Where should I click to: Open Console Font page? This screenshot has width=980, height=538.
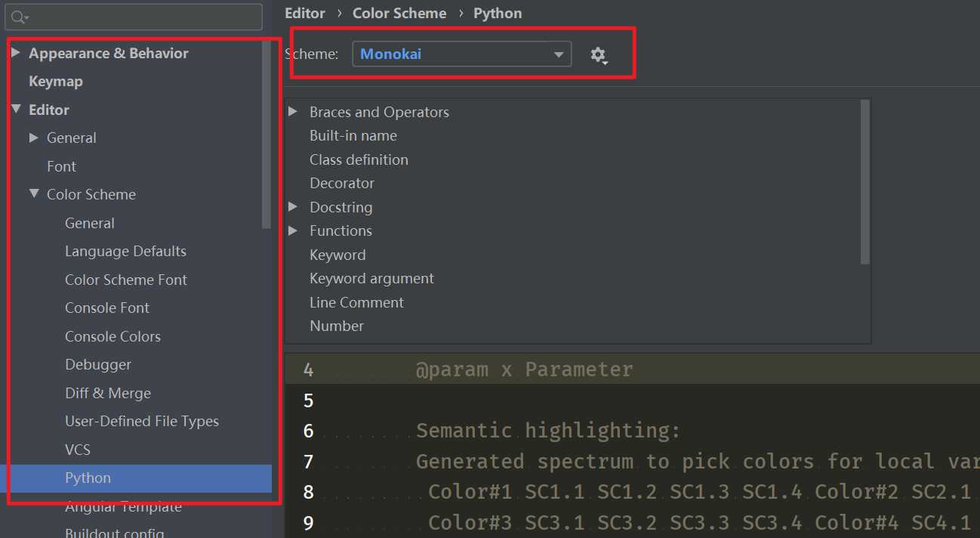pos(107,308)
